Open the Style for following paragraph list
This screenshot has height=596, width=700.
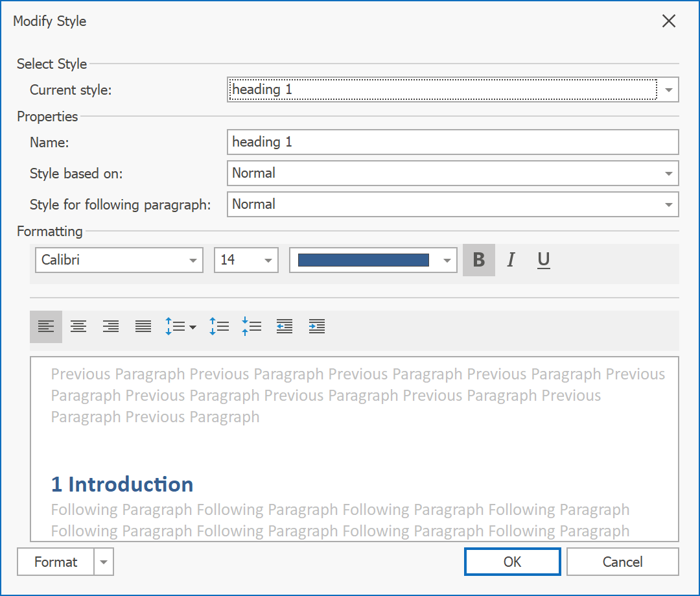(x=668, y=205)
